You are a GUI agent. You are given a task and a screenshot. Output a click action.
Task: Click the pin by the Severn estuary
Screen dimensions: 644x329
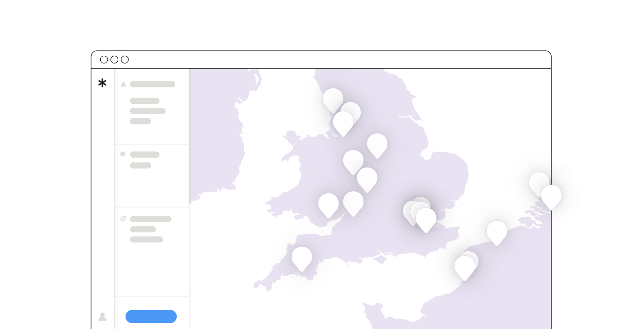[x=353, y=204]
